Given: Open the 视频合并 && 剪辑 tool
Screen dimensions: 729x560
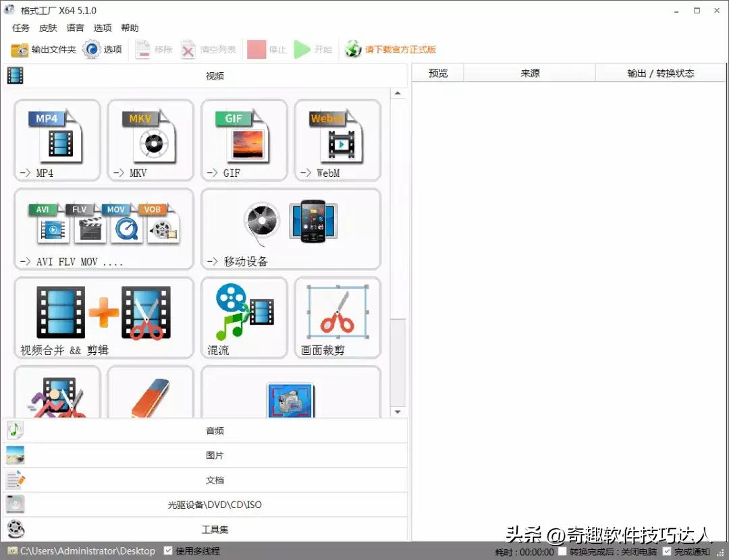Looking at the screenshot, I should tap(103, 317).
